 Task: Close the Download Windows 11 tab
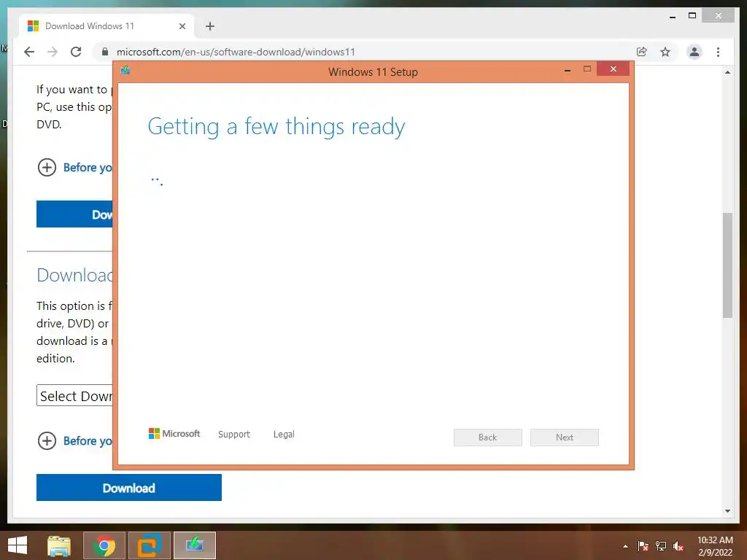(182, 26)
